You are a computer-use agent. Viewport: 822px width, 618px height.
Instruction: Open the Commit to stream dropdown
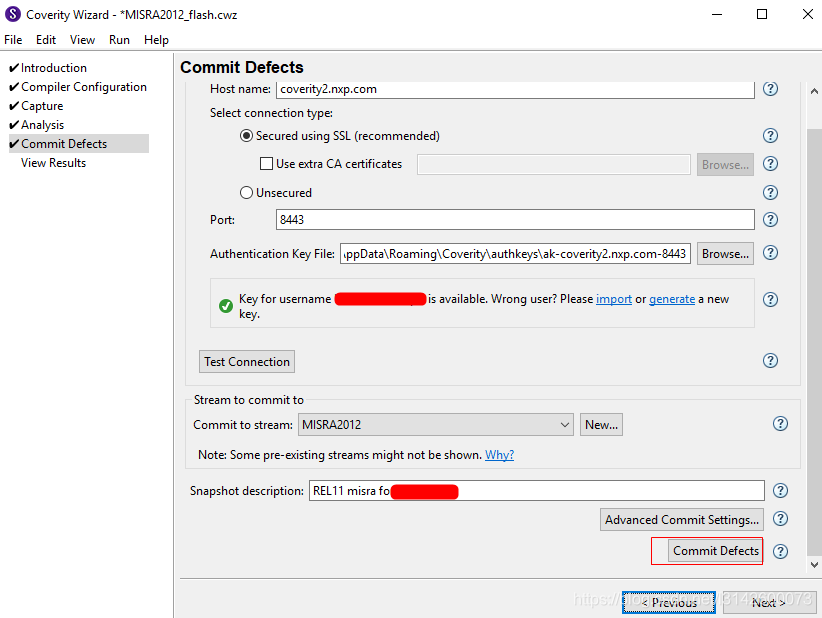[436, 425]
